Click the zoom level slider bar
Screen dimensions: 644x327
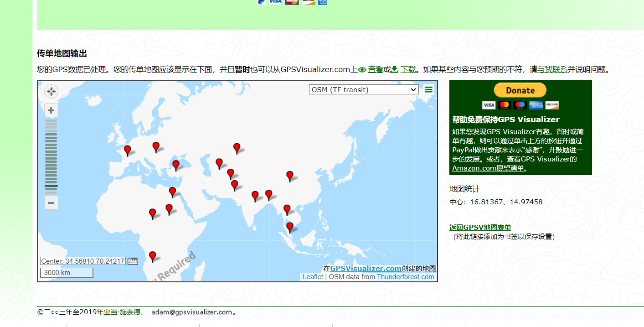click(x=51, y=155)
